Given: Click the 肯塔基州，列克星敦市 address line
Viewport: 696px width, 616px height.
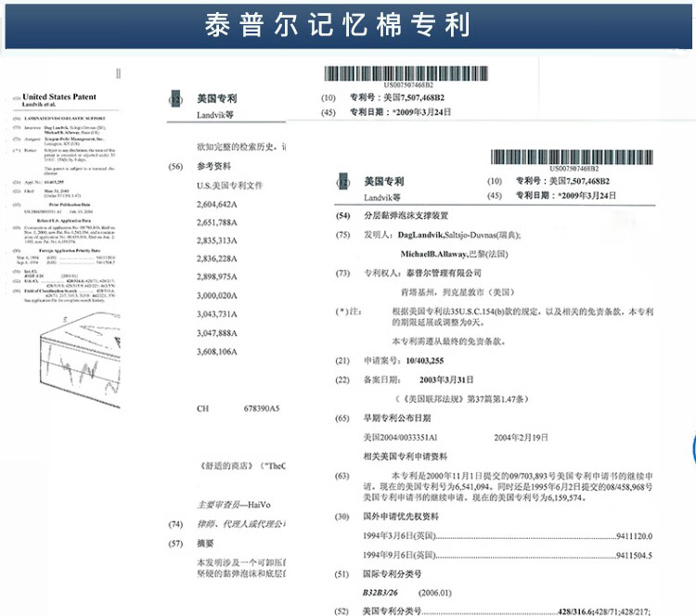Looking at the screenshot, I should pos(458,292).
